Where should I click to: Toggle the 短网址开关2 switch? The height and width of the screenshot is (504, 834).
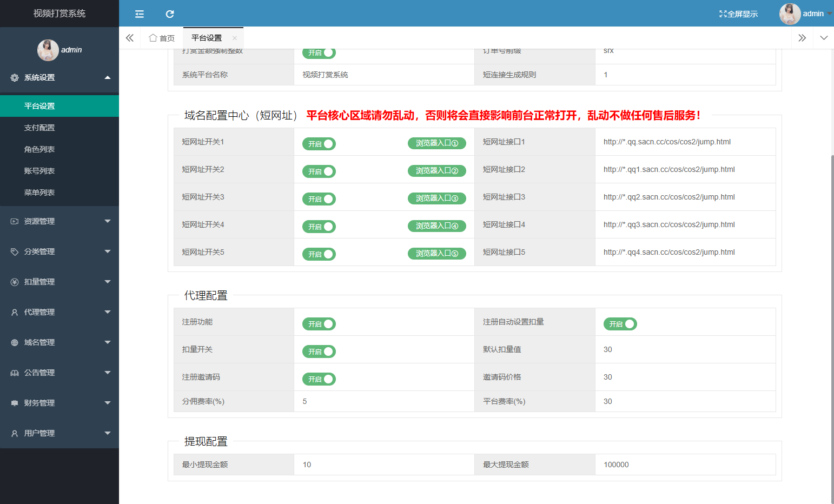[x=319, y=171]
